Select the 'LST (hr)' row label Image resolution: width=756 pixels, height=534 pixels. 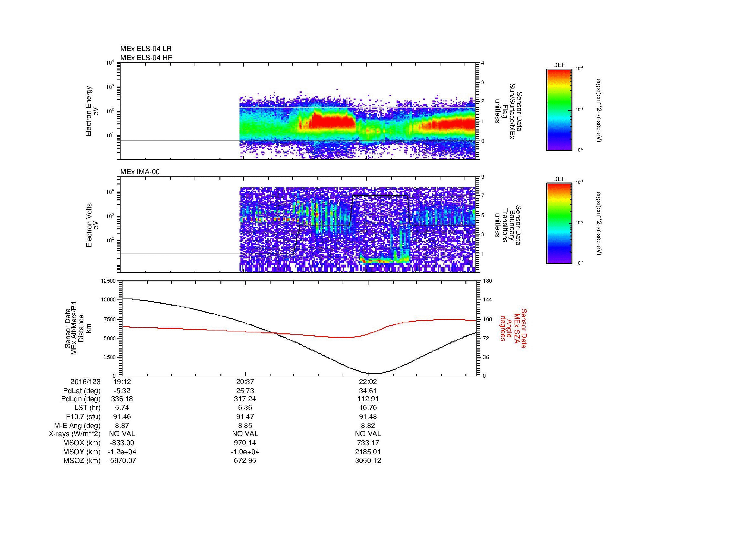pyautogui.click(x=88, y=408)
